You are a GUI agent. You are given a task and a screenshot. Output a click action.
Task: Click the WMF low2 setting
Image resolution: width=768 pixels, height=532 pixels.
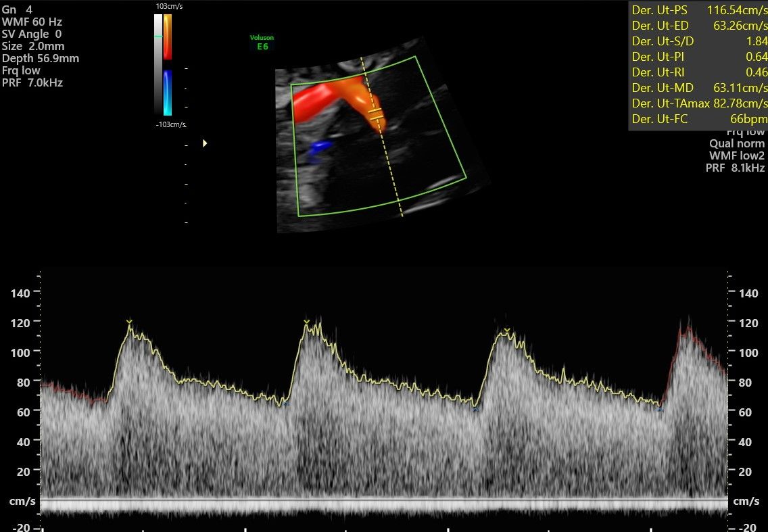point(737,155)
